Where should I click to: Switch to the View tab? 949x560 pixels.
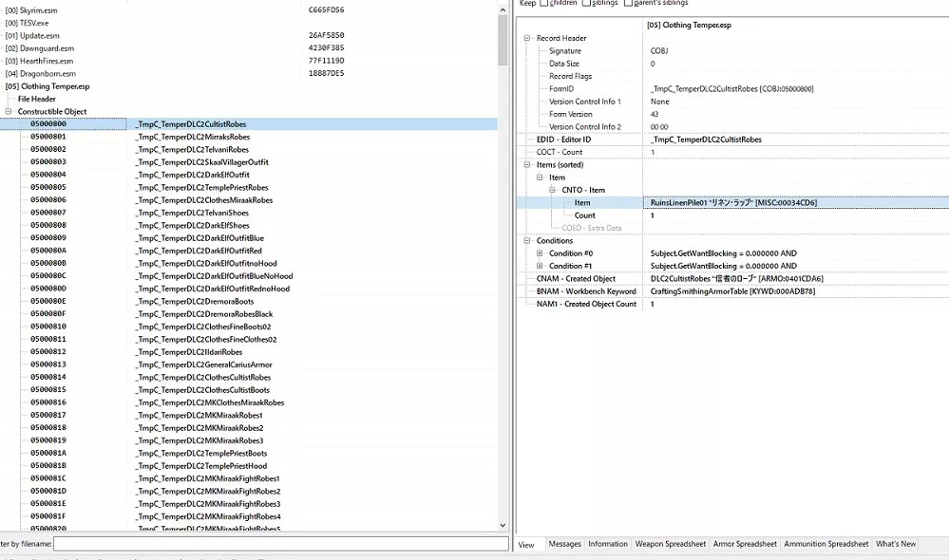(526, 544)
